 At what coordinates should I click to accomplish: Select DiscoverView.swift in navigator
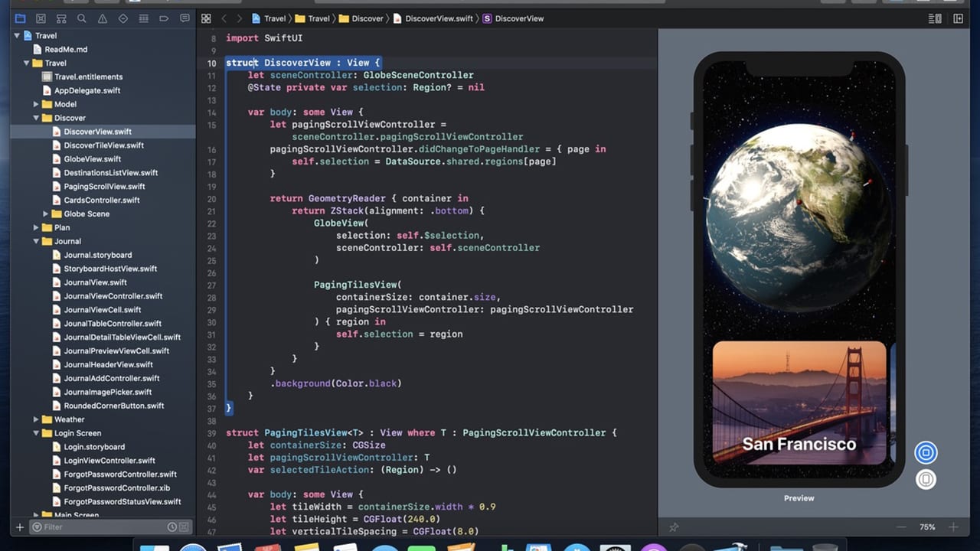(x=97, y=132)
